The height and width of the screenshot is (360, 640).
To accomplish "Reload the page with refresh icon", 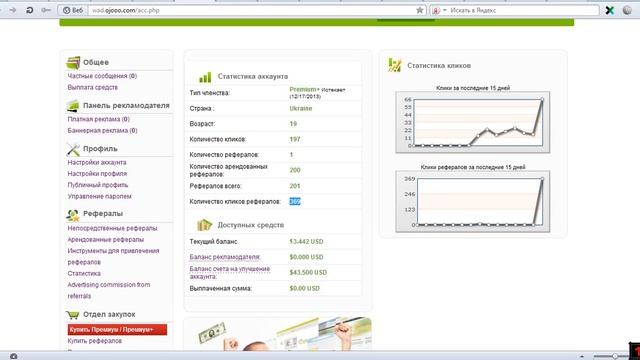I will tap(29, 10).
